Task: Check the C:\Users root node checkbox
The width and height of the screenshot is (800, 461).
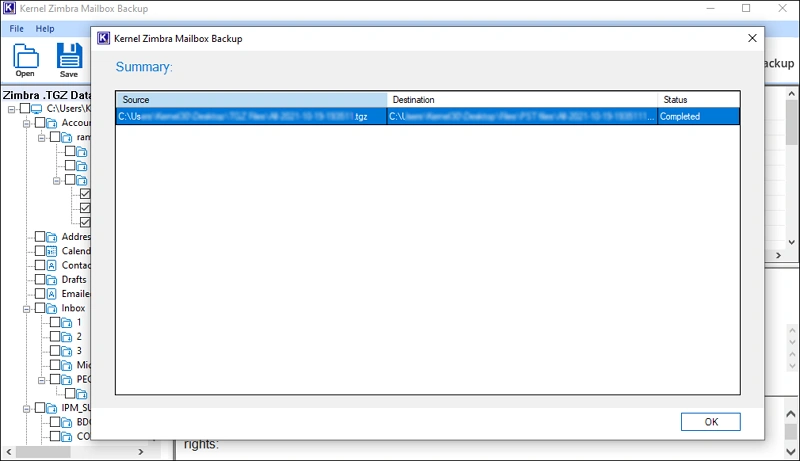Action: click(24, 108)
